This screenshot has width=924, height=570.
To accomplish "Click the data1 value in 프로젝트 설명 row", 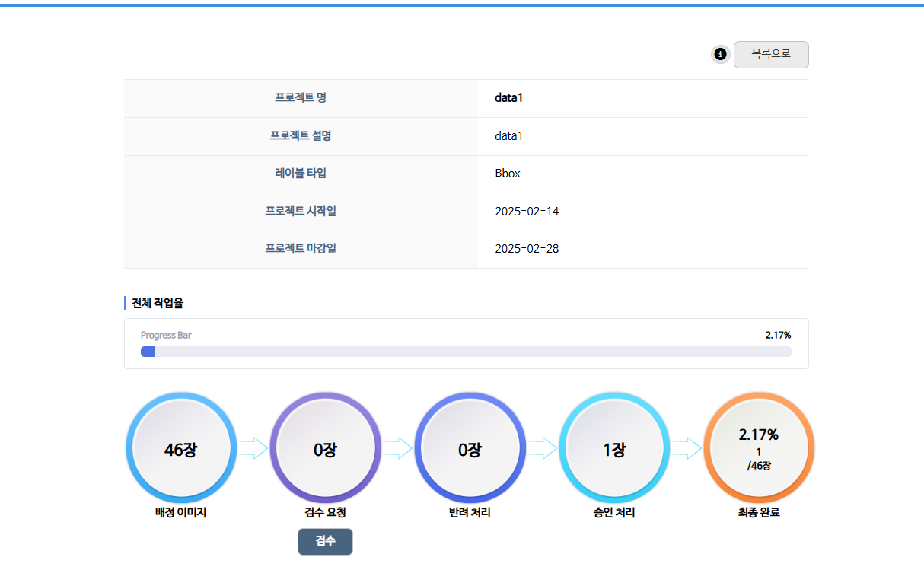I will pos(508,136).
